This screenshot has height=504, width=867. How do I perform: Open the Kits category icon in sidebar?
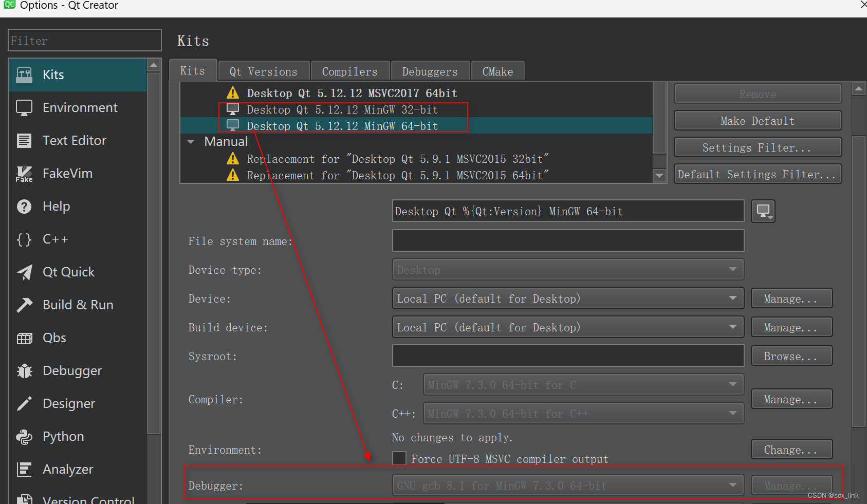(x=24, y=75)
